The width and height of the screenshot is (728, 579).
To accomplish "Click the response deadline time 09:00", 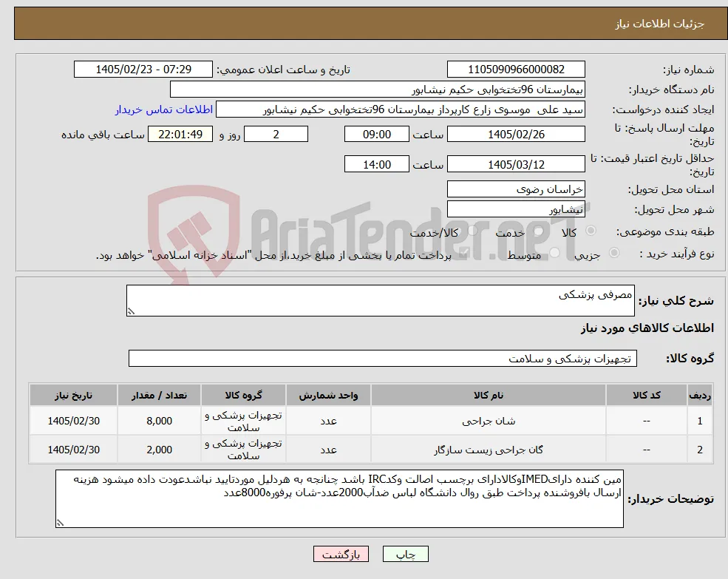I will [x=376, y=135].
